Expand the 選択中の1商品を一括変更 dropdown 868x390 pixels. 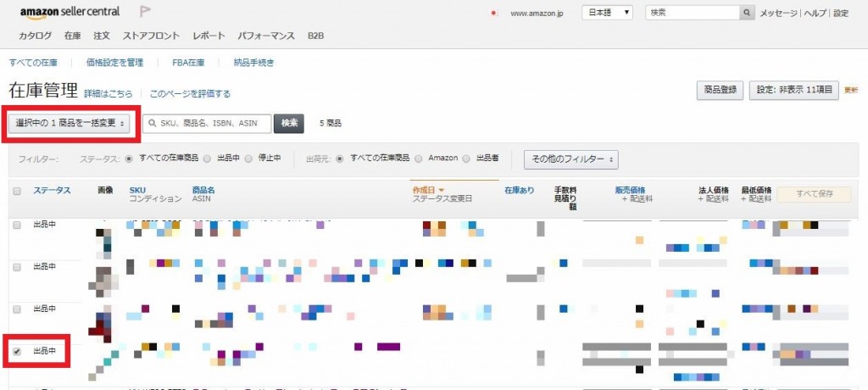(70, 124)
